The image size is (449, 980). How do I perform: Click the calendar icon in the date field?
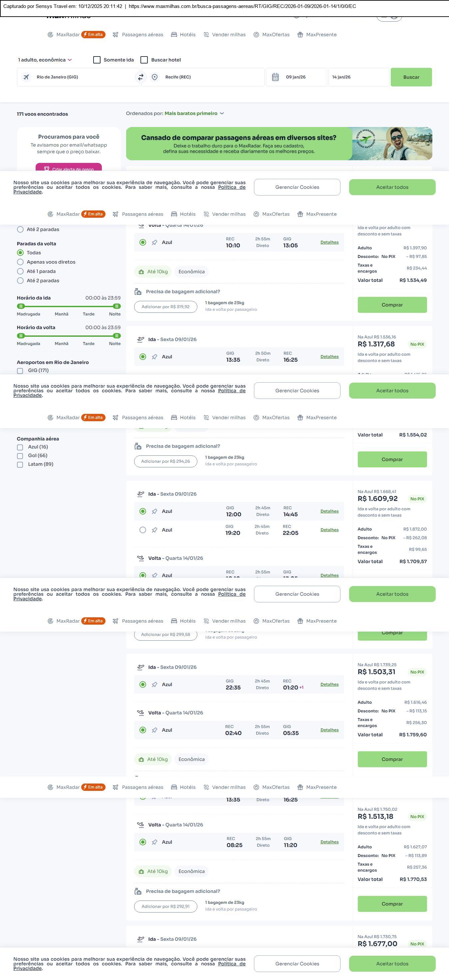(275, 77)
